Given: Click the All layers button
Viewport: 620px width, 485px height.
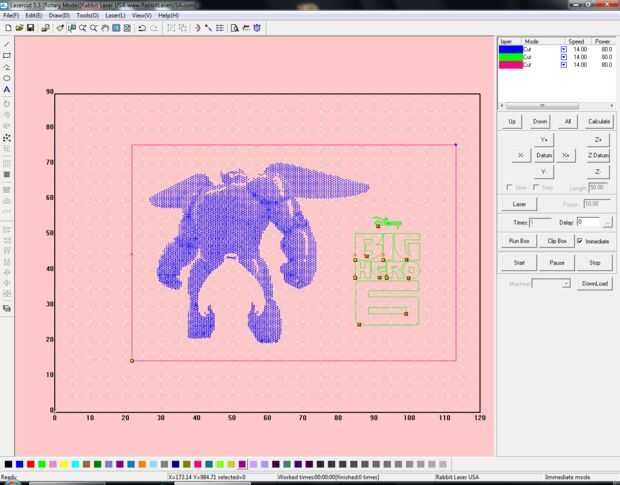Looking at the screenshot, I should [567, 121].
